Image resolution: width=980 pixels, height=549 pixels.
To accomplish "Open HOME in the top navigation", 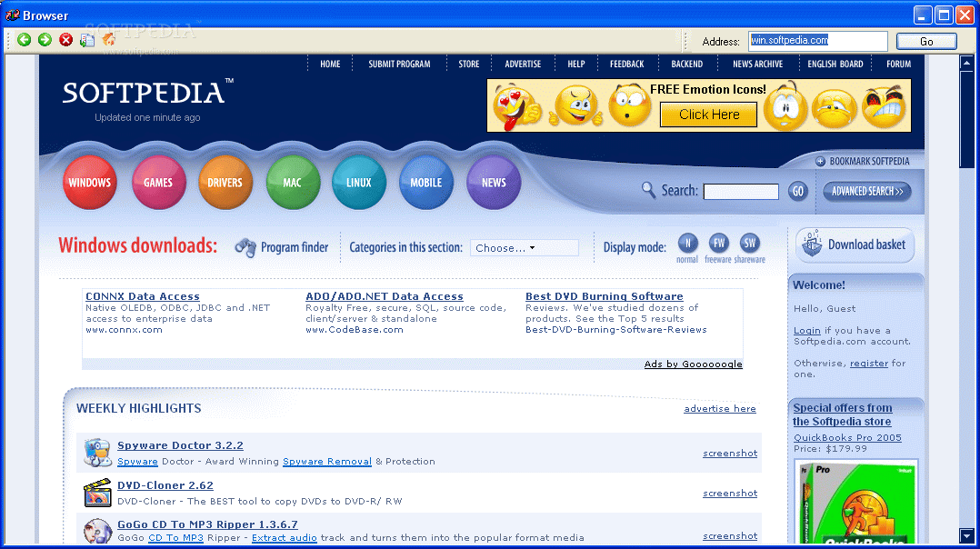I will pos(330,64).
